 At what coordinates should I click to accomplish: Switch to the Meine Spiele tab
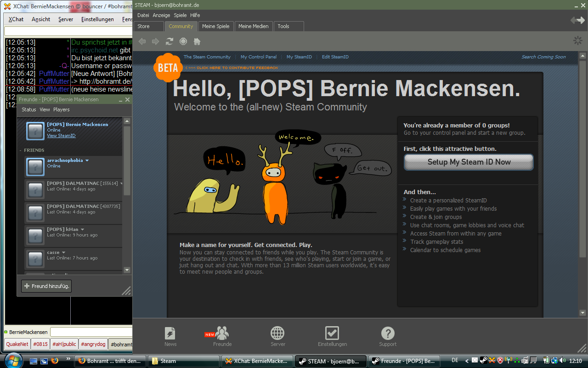216,26
